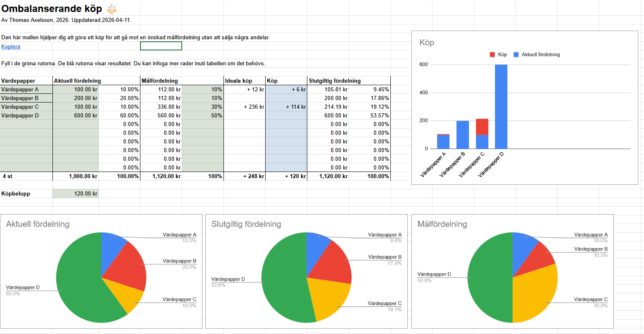Click the outlined empty cell next to Kopiera
This screenshot has width=644, height=334.
(x=161, y=46)
